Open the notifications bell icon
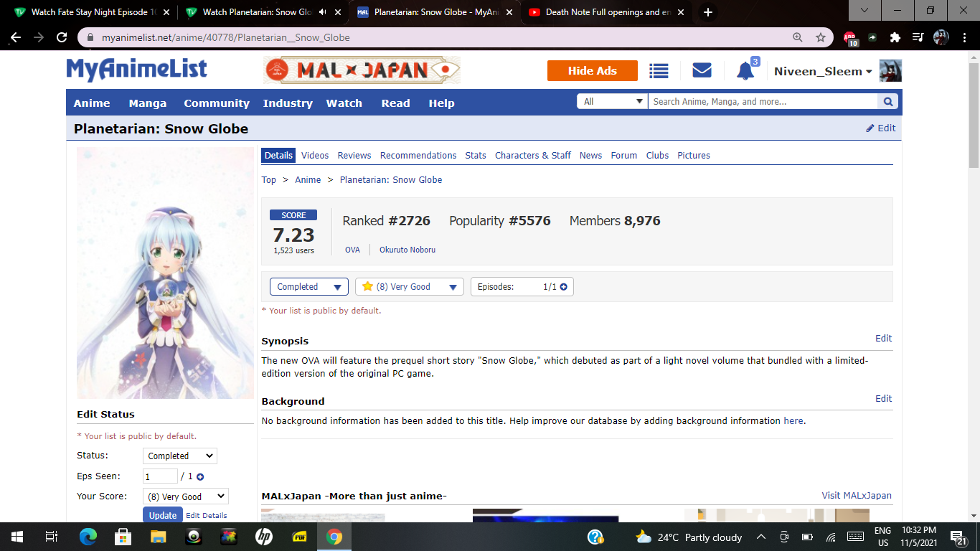980x551 pixels. coord(745,70)
